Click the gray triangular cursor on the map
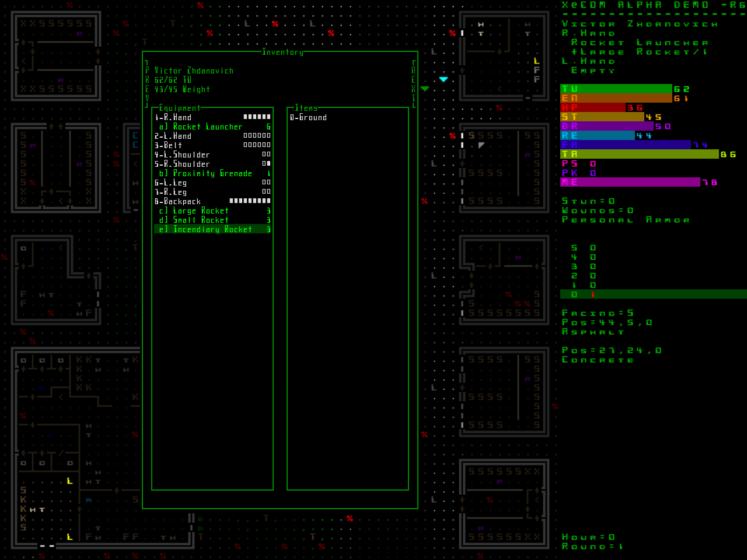Screen dimensions: 747x560 click(481, 145)
